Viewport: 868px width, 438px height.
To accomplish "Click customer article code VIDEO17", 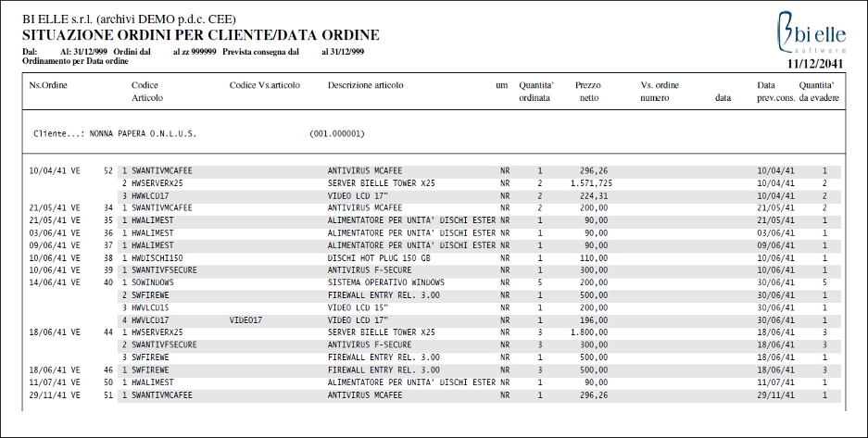I will (245, 320).
